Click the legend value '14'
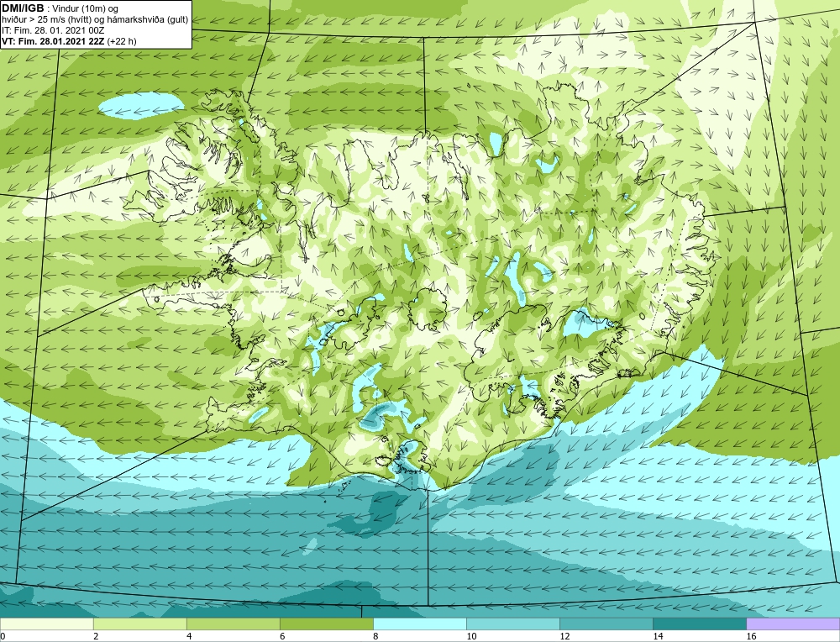The width and height of the screenshot is (840, 642). pos(658,636)
